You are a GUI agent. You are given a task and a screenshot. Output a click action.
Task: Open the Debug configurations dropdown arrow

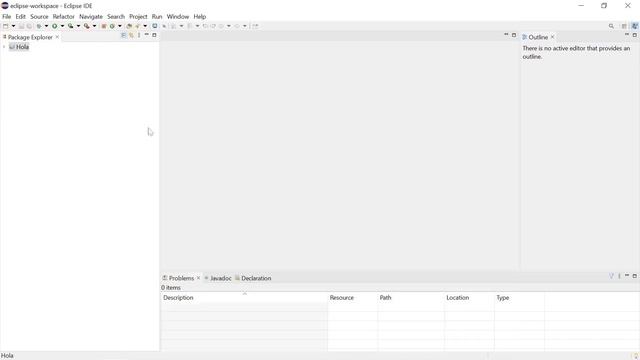pyautogui.click(x=46, y=26)
